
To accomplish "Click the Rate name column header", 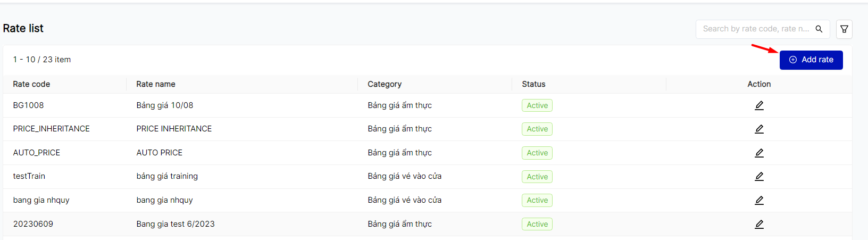I will [x=156, y=84].
